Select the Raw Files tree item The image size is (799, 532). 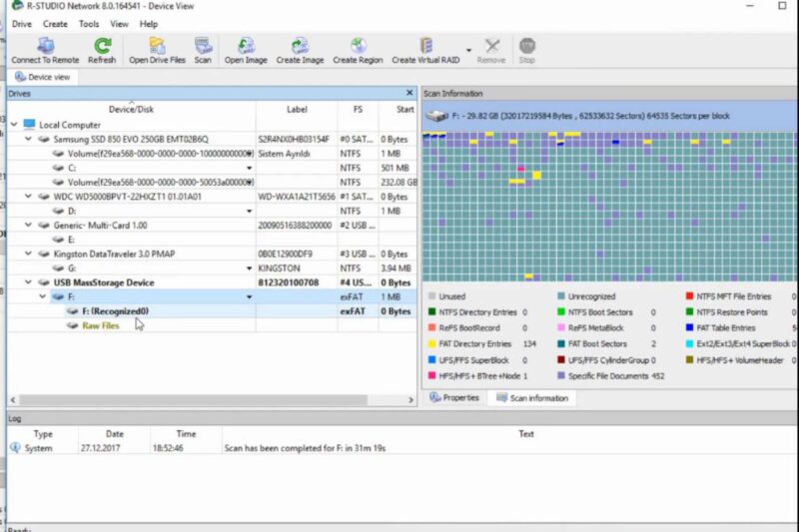[x=101, y=325]
